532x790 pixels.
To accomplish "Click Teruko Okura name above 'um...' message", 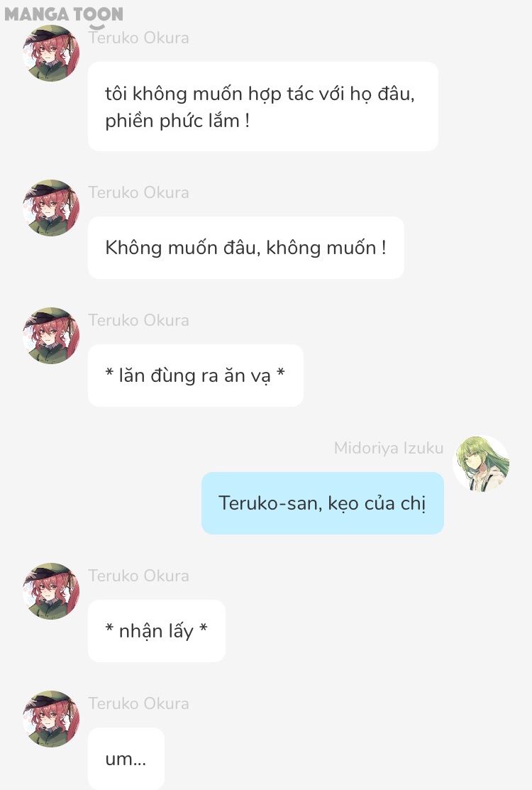I will (x=139, y=703).
